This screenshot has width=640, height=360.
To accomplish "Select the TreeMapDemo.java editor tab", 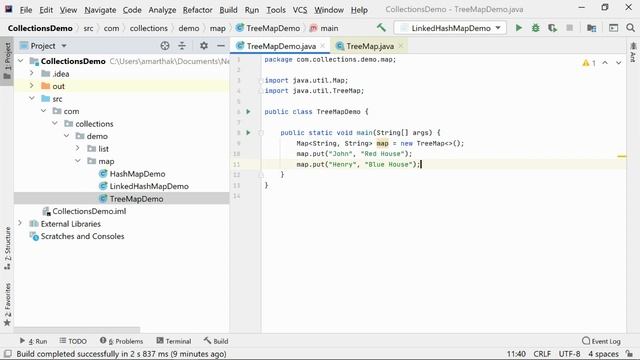I will [x=281, y=46].
